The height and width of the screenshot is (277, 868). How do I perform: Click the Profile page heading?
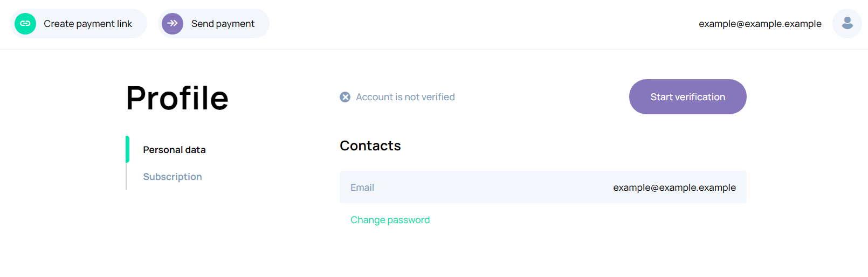pyautogui.click(x=177, y=98)
